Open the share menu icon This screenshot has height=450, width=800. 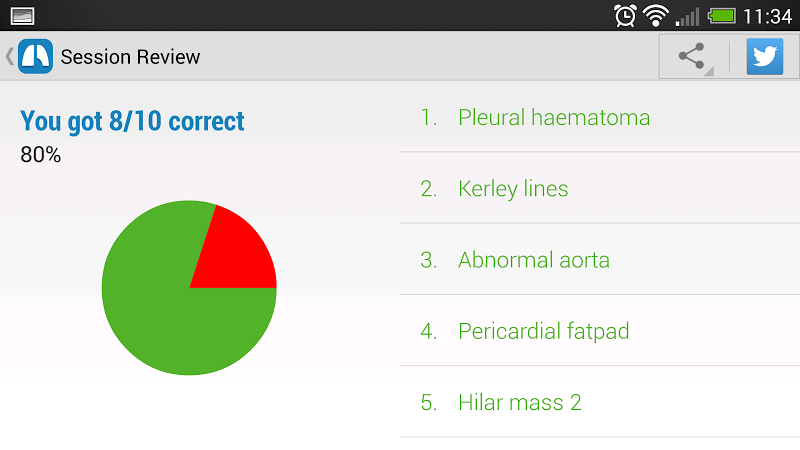pyautogui.click(x=692, y=56)
